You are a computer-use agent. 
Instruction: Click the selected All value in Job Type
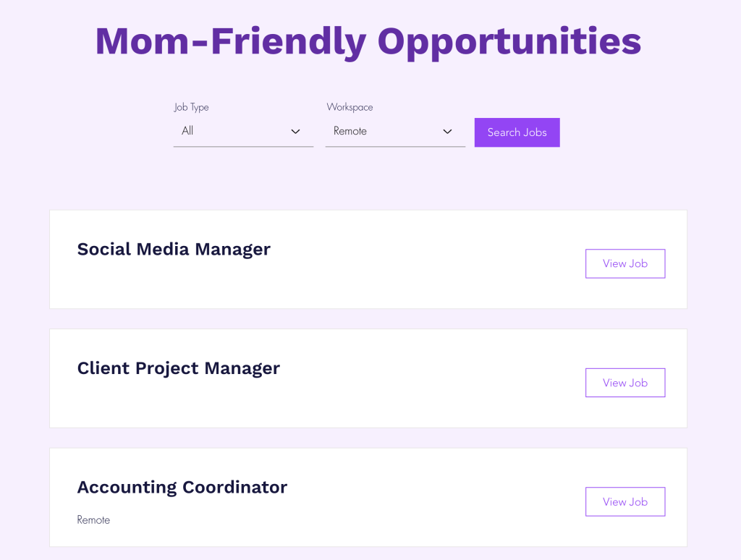(x=187, y=131)
